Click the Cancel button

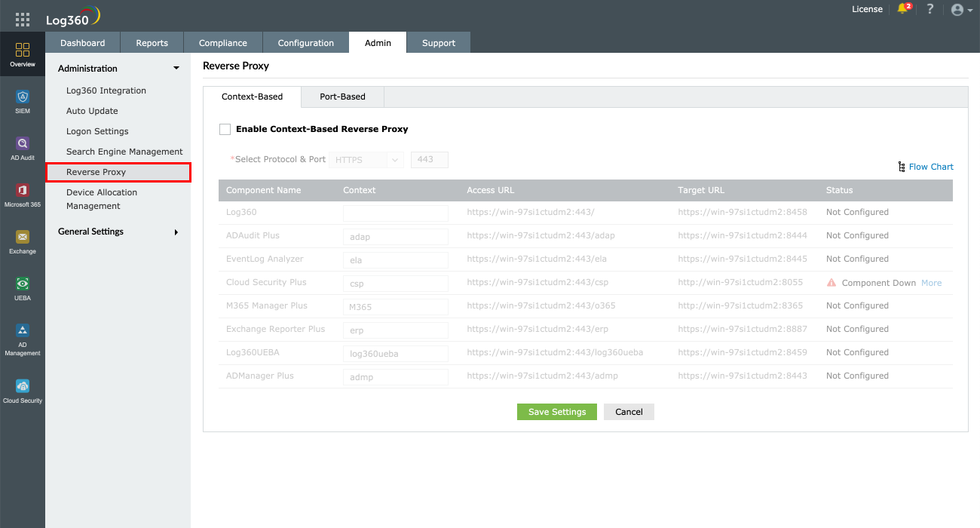[629, 412]
